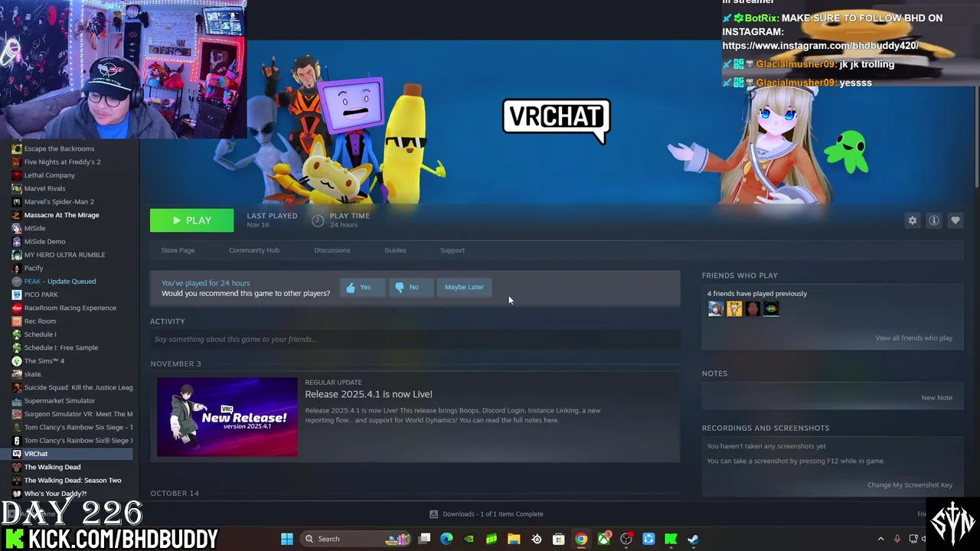
Task: Click the PEAK game icon
Action: [17, 282]
